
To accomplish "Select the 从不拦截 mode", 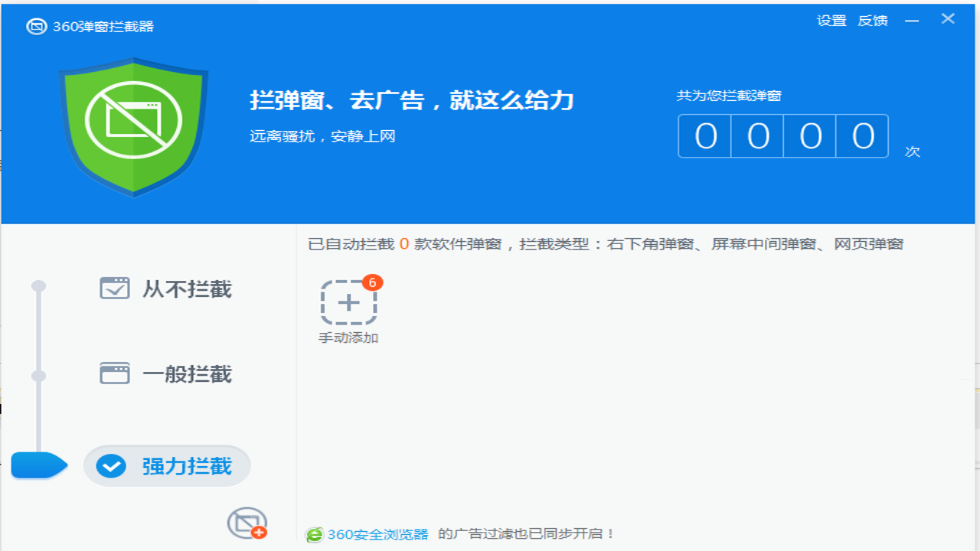I will point(165,289).
